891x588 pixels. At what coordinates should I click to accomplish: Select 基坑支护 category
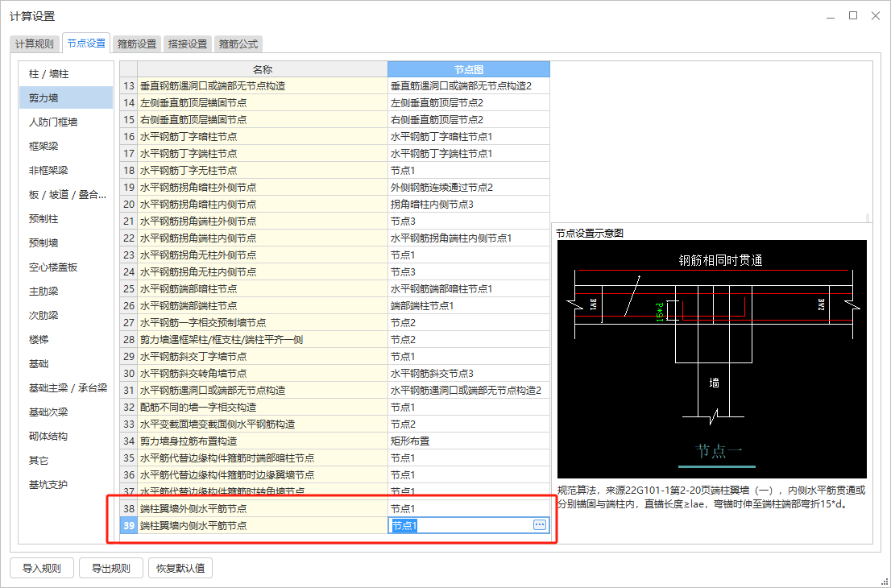[66, 485]
